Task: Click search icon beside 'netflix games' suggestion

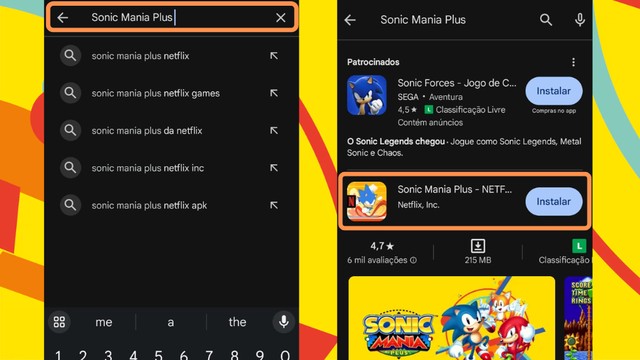Action: [70, 93]
